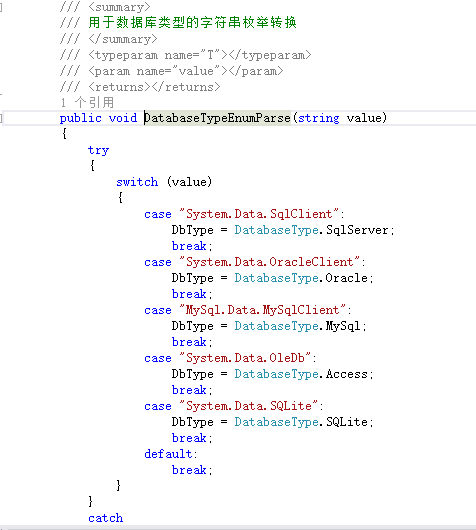Screen dimensions: 476x530
Task: Click the "public" access modifier keyword
Action: point(81,118)
